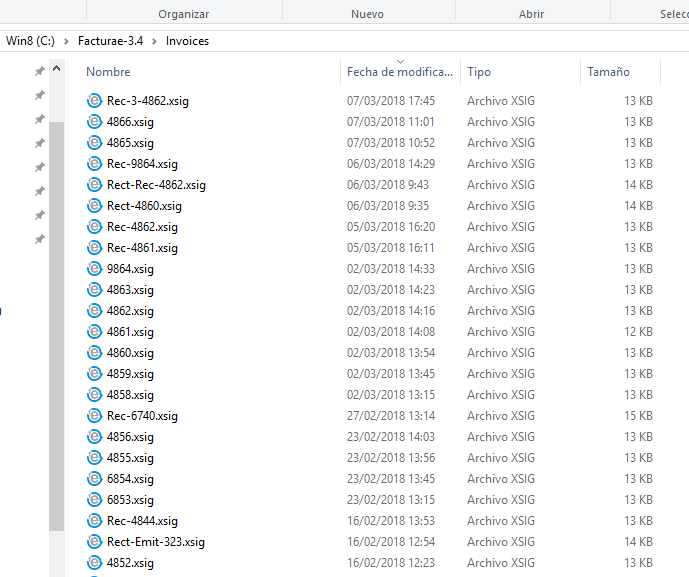Image resolution: width=689 pixels, height=577 pixels.
Task: Expand the chevron after Win8 (C:) breadcrumb
Action: [66, 41]
